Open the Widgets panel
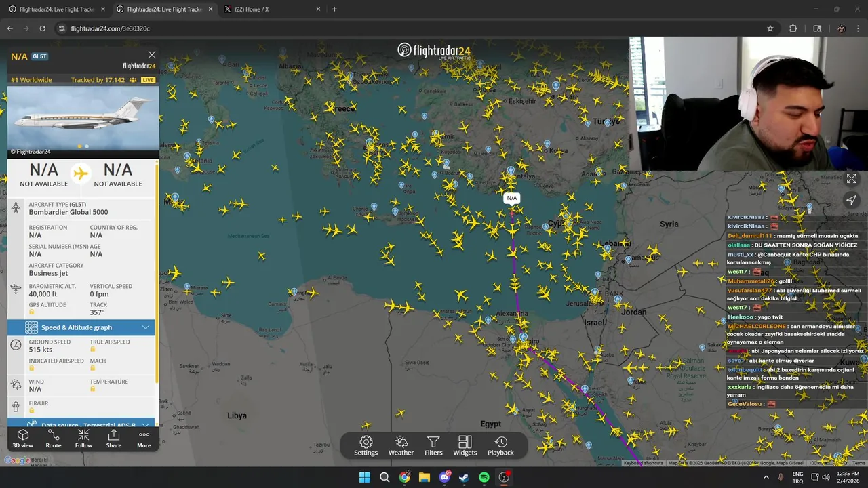 [x=465, y=446]
